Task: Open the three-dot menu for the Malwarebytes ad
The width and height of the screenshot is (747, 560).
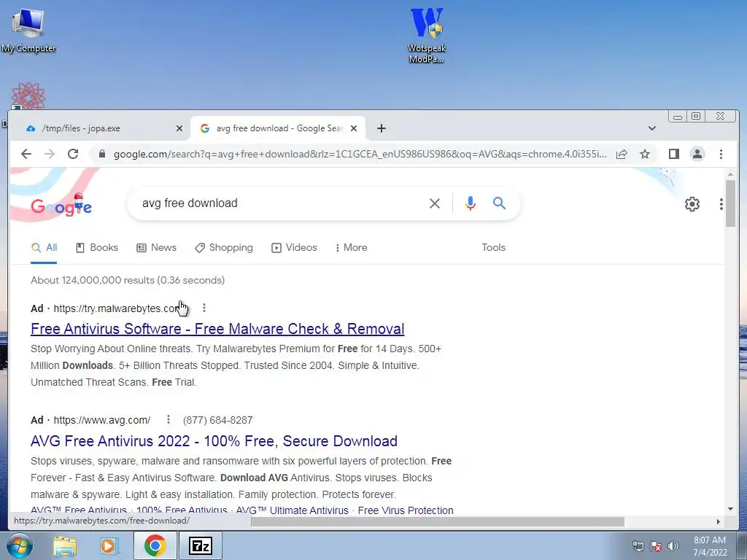Action: coord(204,308)
